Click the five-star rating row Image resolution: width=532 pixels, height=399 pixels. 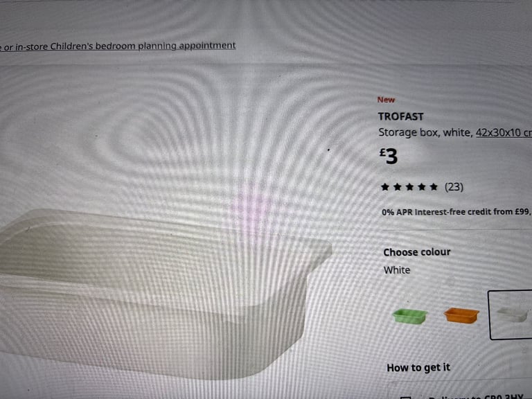click(422, 187)
